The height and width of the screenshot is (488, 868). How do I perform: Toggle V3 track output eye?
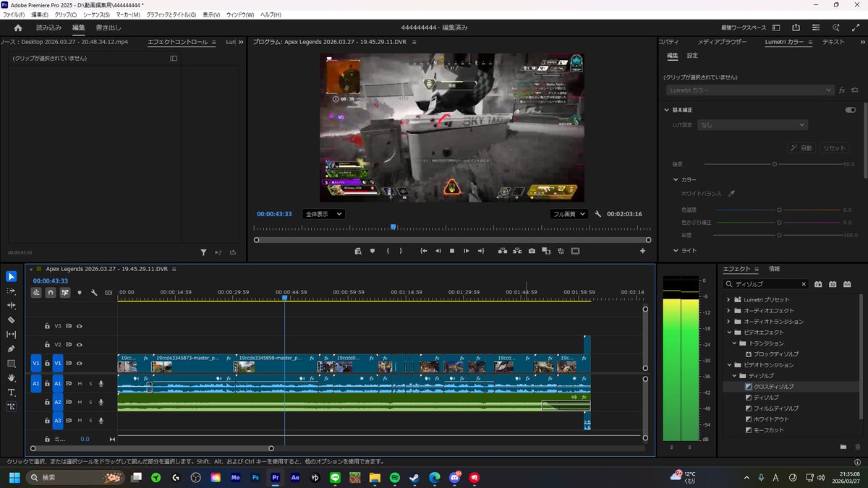80,326
